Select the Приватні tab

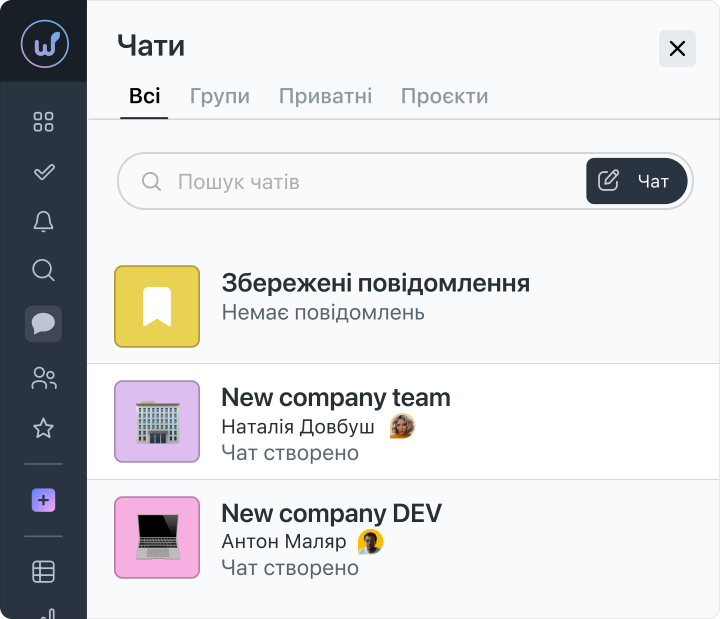coord(325,97)
